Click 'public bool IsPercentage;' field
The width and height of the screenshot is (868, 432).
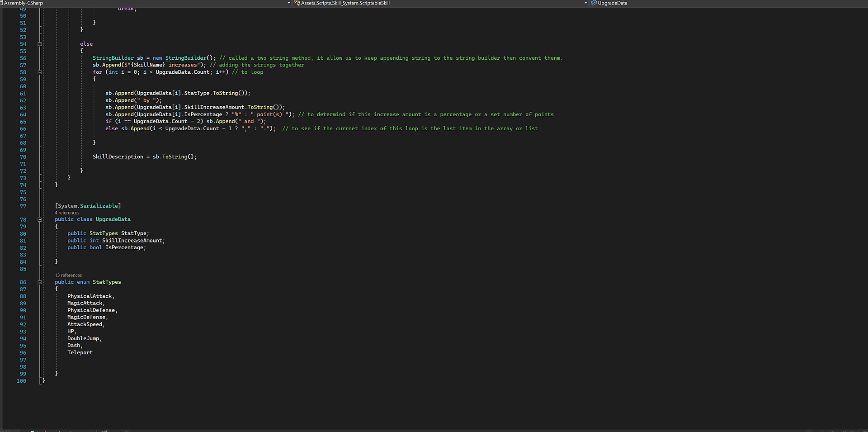107,247
